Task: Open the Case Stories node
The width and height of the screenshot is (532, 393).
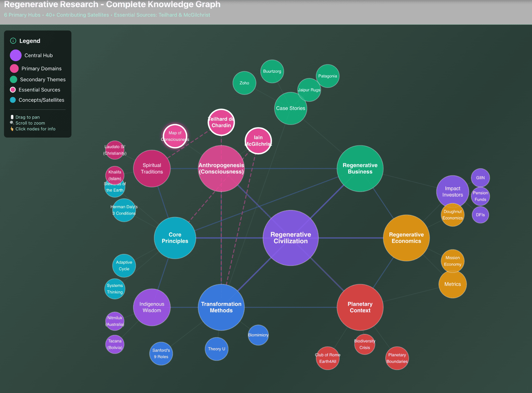Action: (x=290, y=108)
